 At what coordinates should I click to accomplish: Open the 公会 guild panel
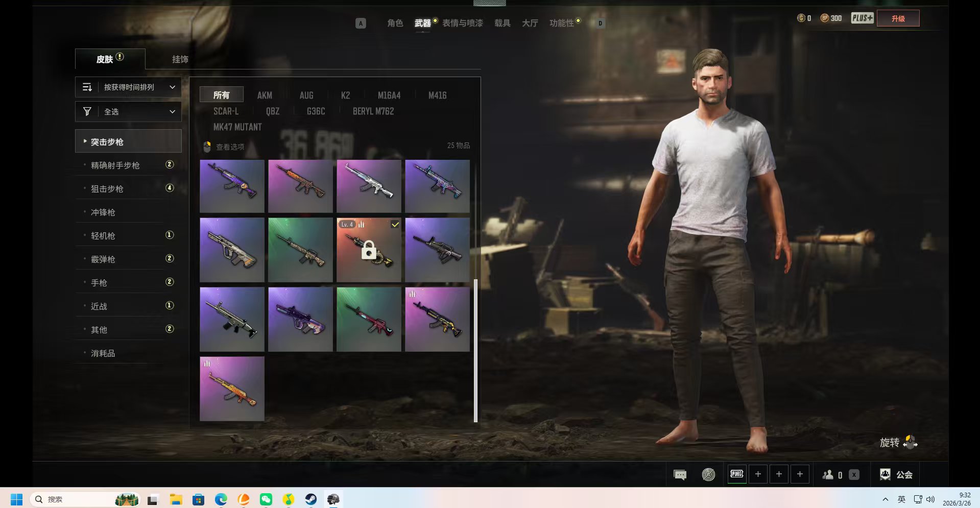coord(896,475)
